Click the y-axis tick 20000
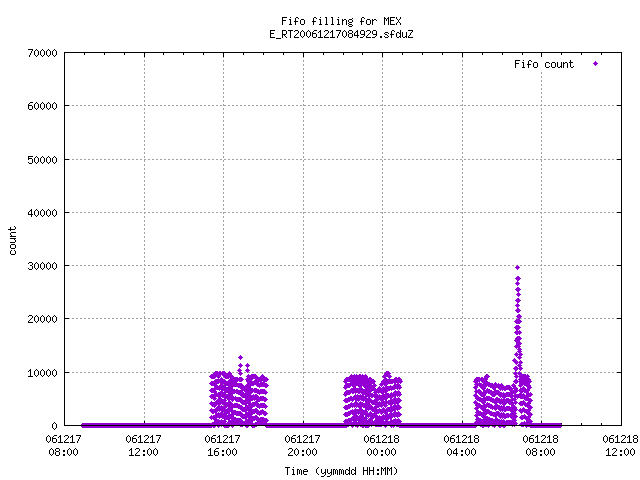The height and width of the screenshot is (480, 640). click(x=42, y=319)
